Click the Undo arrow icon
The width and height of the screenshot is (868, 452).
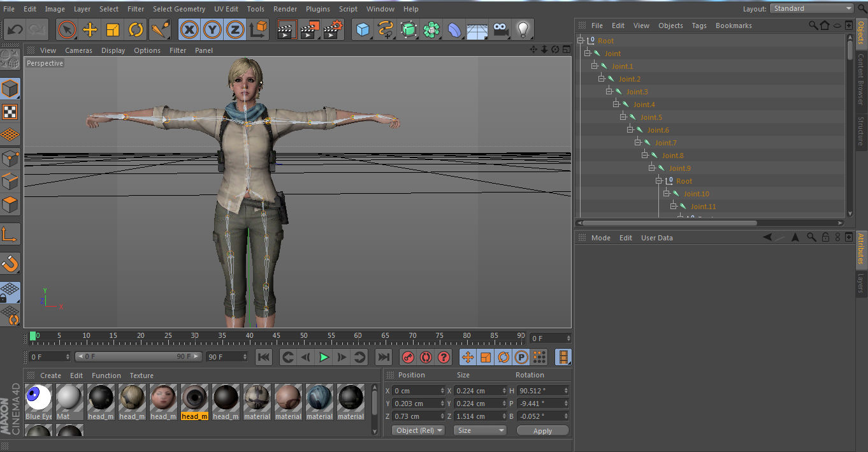click(x=15, y=30)
